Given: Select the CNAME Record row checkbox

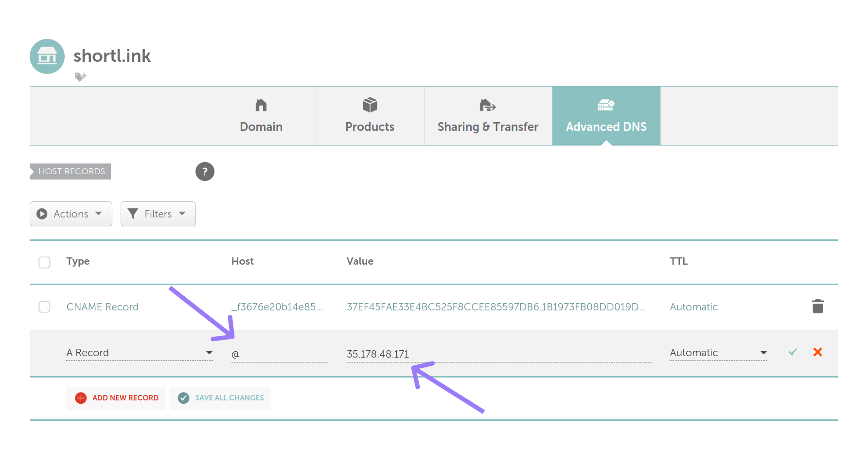Looking at the screenshot, I should pos(44,307).
